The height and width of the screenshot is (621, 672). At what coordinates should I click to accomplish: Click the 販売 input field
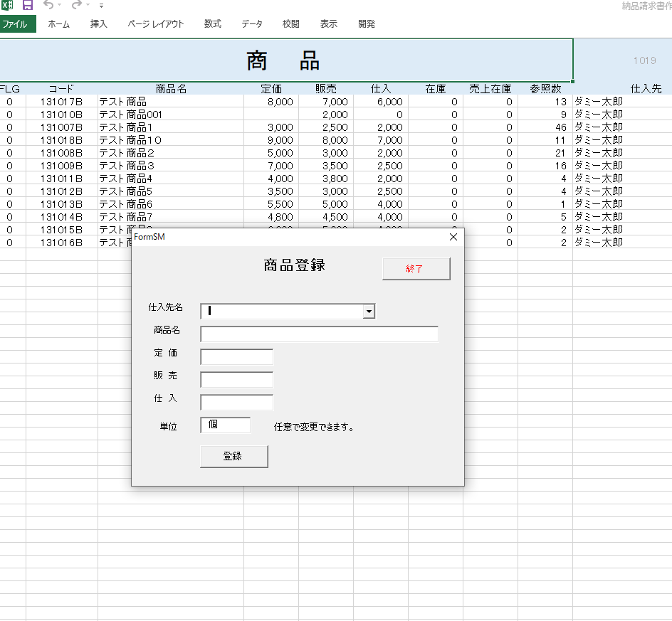point(236,379)
